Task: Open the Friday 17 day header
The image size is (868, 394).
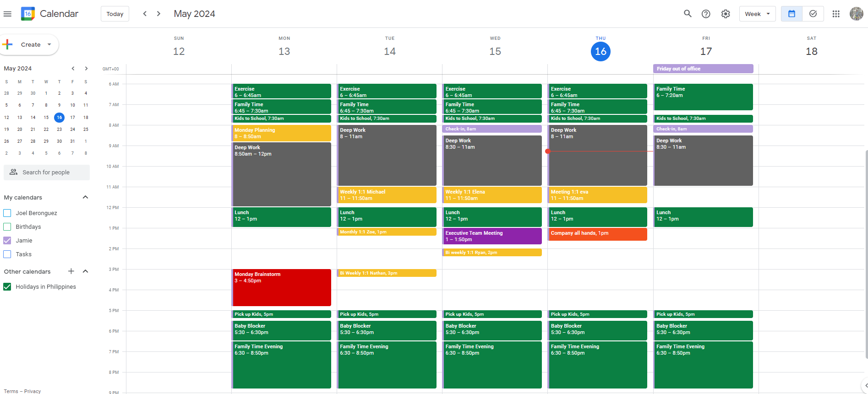Action: [x=706, y=51]
